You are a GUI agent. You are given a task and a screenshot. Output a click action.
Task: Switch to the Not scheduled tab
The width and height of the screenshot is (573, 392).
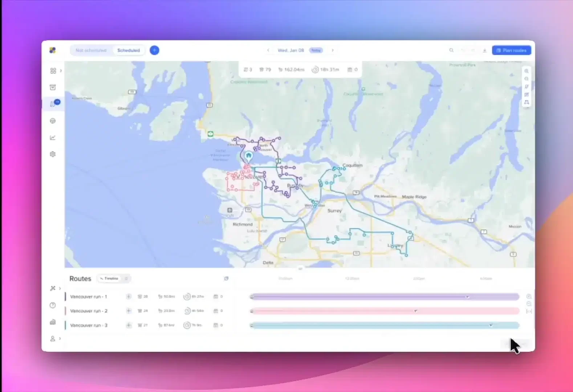[x=91, y=50]
